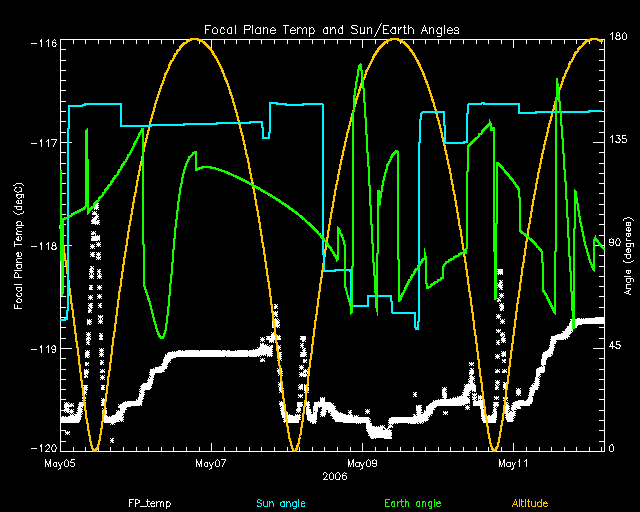Click the 135 degree angle tick label
The image size is (640, 512).
pos(618,143)
